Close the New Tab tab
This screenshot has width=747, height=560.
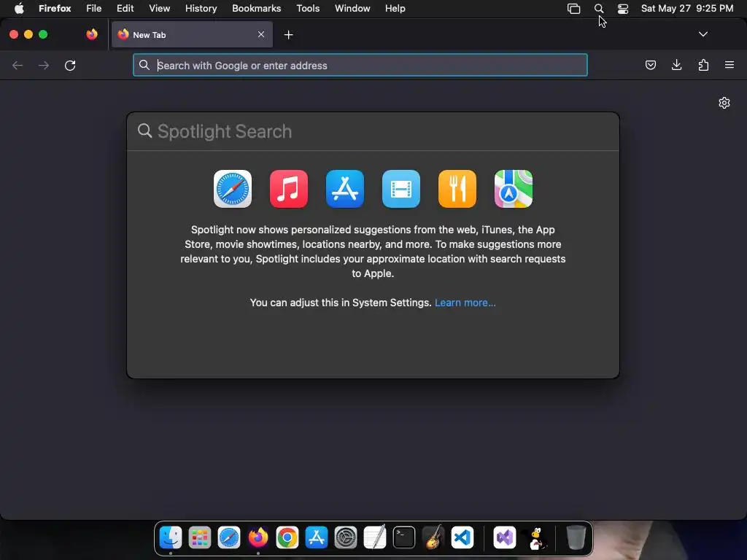click(261, 34)
